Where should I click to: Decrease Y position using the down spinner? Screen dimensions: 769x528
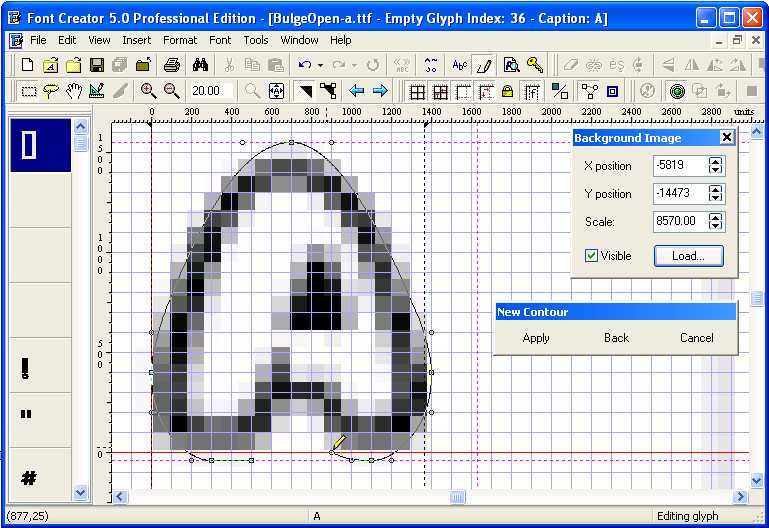[715, 198]
